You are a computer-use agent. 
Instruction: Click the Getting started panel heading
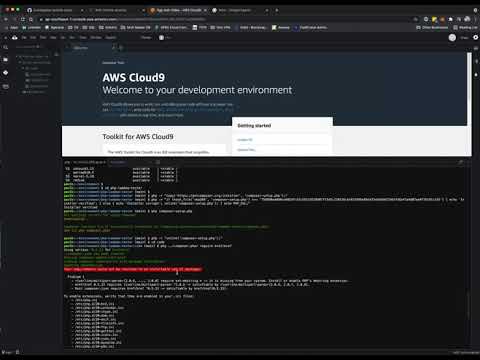(254, 126)
